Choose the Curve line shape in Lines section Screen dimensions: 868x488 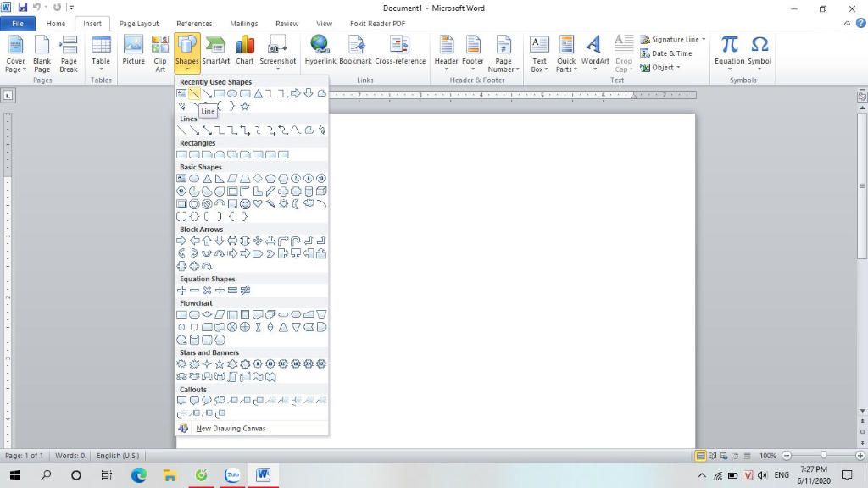click(296, 130)
